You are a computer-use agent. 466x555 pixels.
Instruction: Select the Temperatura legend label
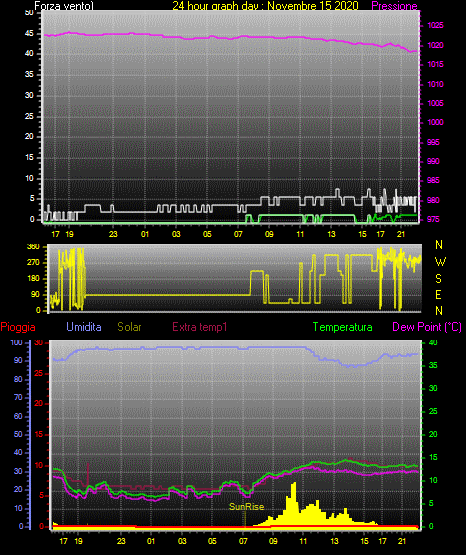click(343, 327)
